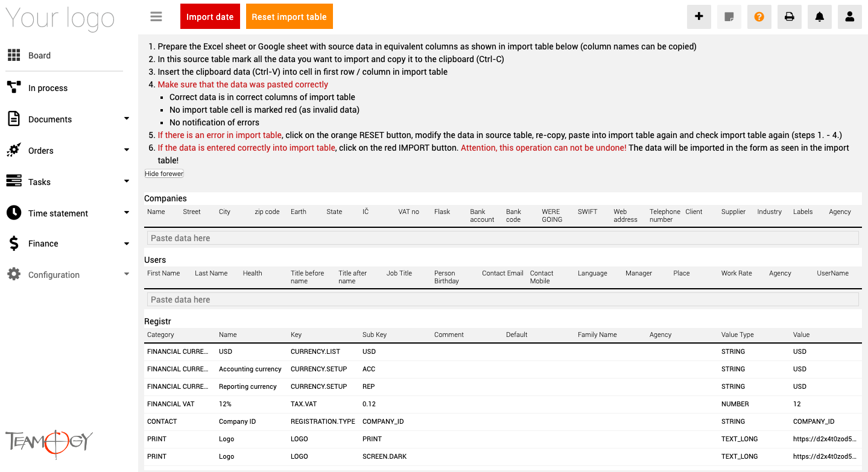The width and height of the screenshot is (868, 472).
Task: Select the VAT no column header
Action: [x=408, y=212]
